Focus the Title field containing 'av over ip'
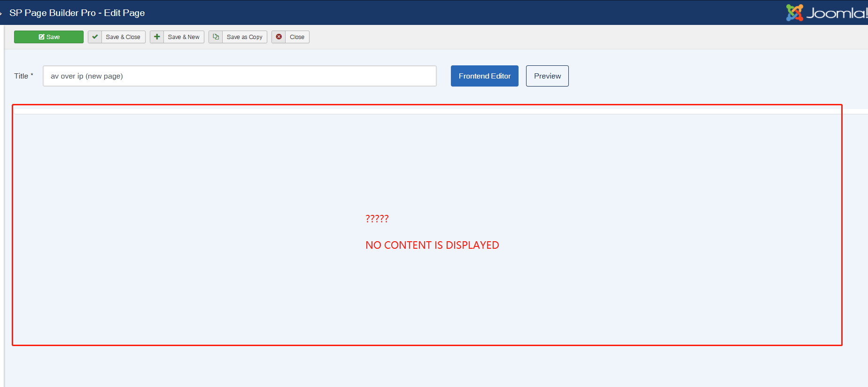The height and width of the screenshot is (387, 868). pos(240,76)
